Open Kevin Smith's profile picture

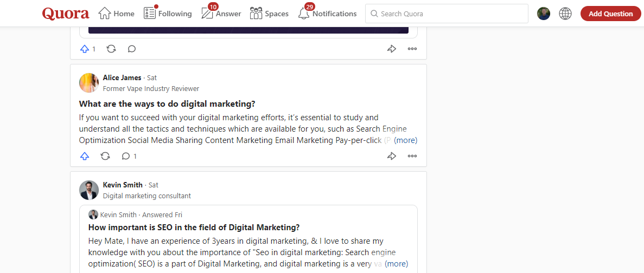pos(89,190)
